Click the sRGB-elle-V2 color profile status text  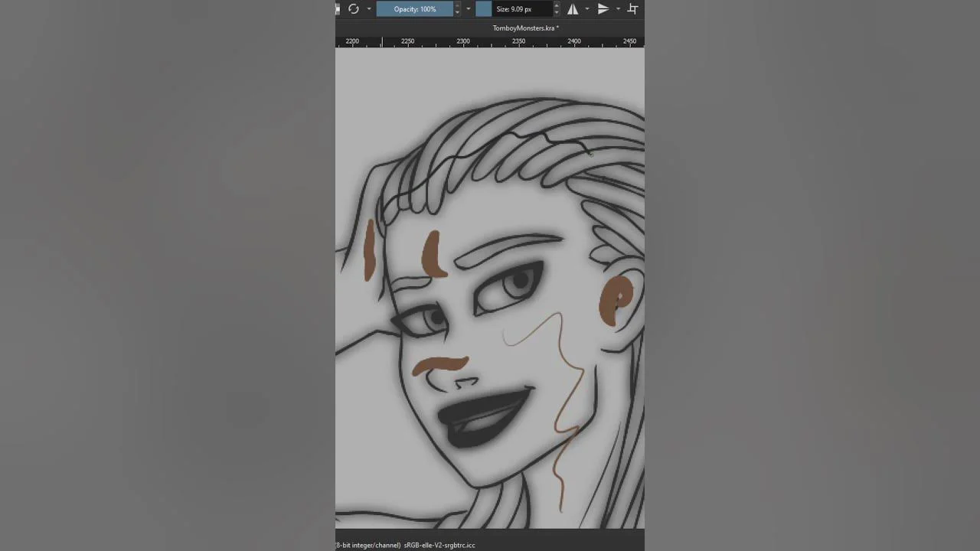pos(439,545)
